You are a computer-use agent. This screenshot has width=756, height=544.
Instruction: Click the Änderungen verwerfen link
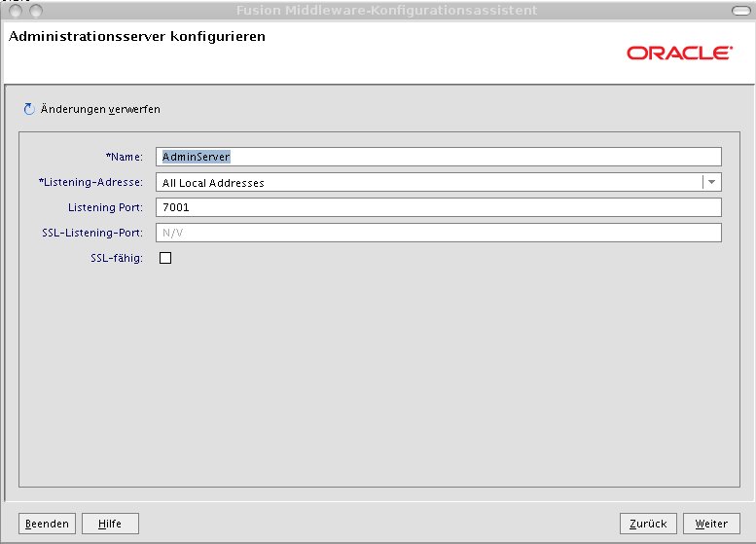pyautogui.click(x=100, y=109)
